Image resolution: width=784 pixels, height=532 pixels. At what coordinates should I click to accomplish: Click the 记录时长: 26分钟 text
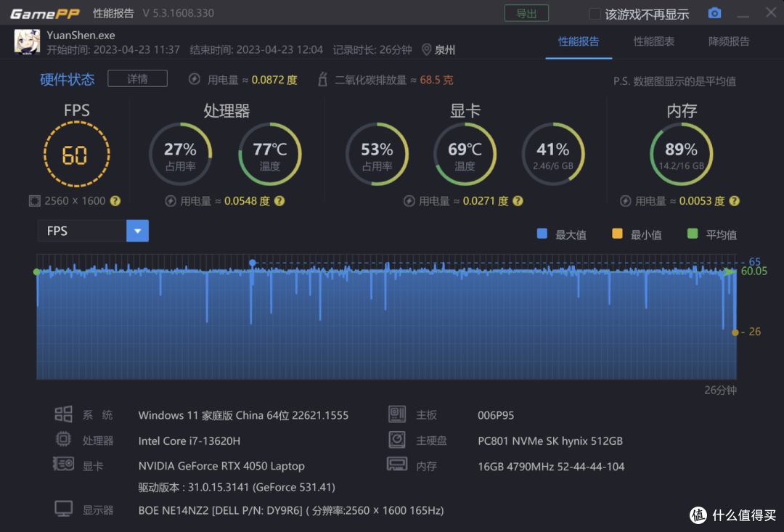click(372, 50)
